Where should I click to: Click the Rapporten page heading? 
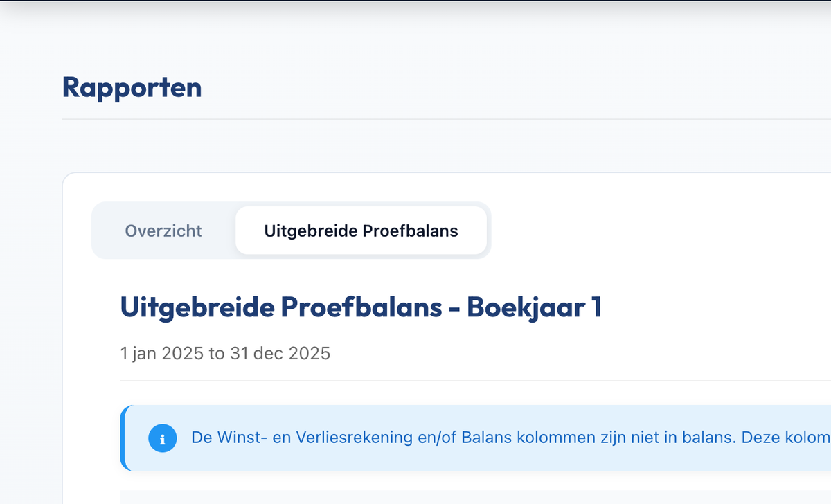click(x=132, y=87)
